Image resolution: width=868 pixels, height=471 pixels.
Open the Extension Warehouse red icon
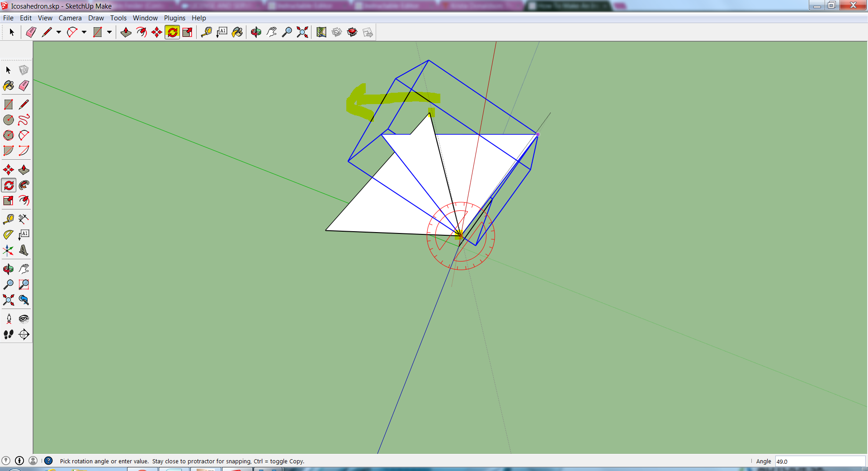[x=352, y=32]
